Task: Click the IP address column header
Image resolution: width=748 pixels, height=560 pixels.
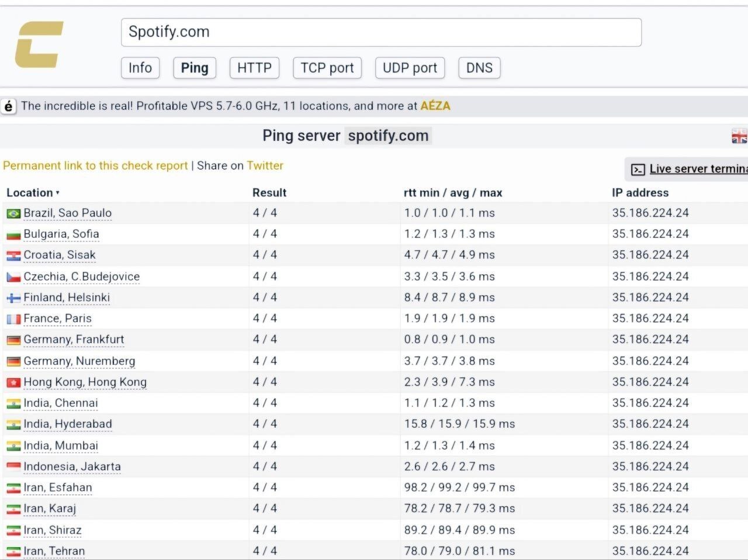Action: [x=640, y=193]
